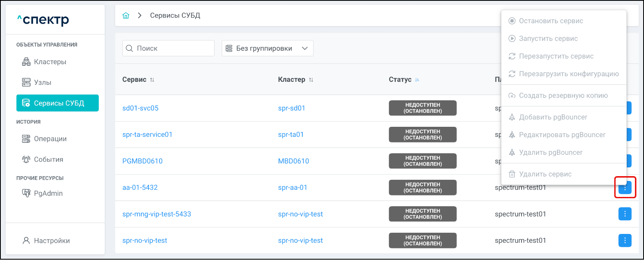This screenshot has width=644, height=260.
Task: Open the sd01-svc05 service link
Action: pos(141,108)
